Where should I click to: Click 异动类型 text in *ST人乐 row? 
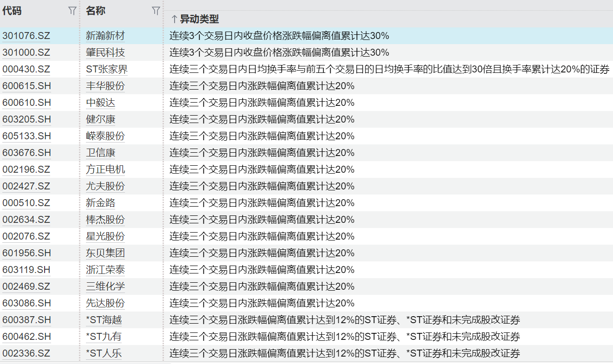point(345,353)
